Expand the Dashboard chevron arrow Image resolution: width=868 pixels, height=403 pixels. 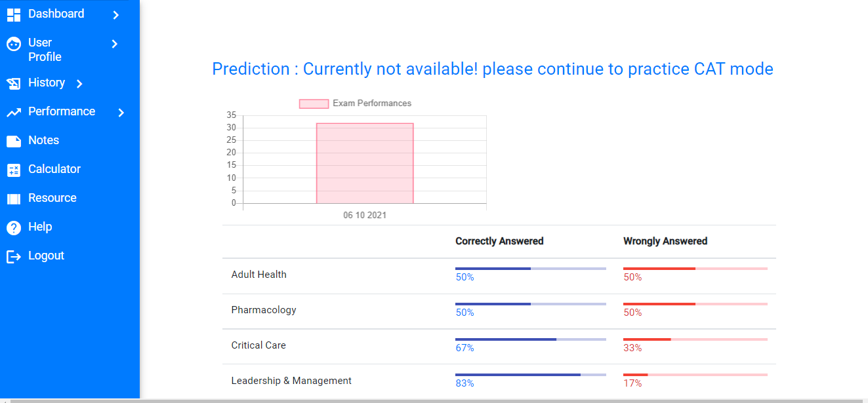(x=116, y=14)
